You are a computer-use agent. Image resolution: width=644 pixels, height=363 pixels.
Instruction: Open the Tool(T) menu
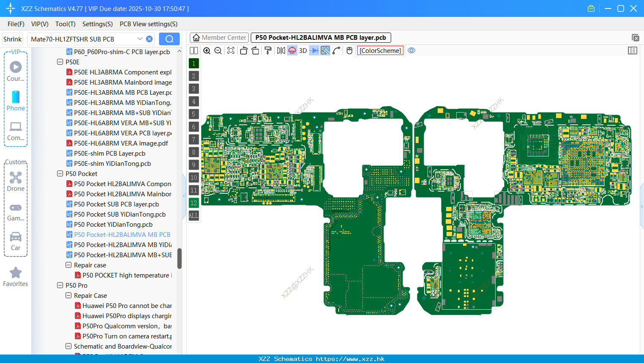pos(66,24)
